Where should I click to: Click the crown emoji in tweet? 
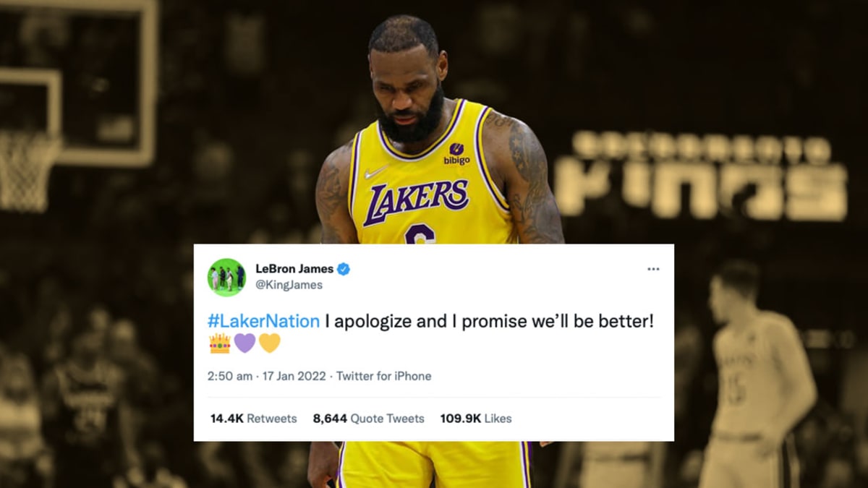click(219, 343)
